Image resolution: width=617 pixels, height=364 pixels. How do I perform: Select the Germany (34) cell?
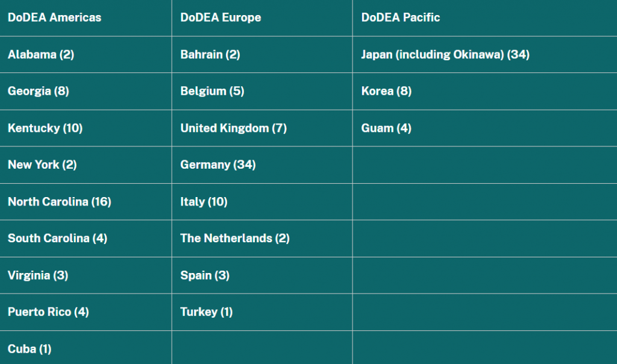[x=218, y=165]
